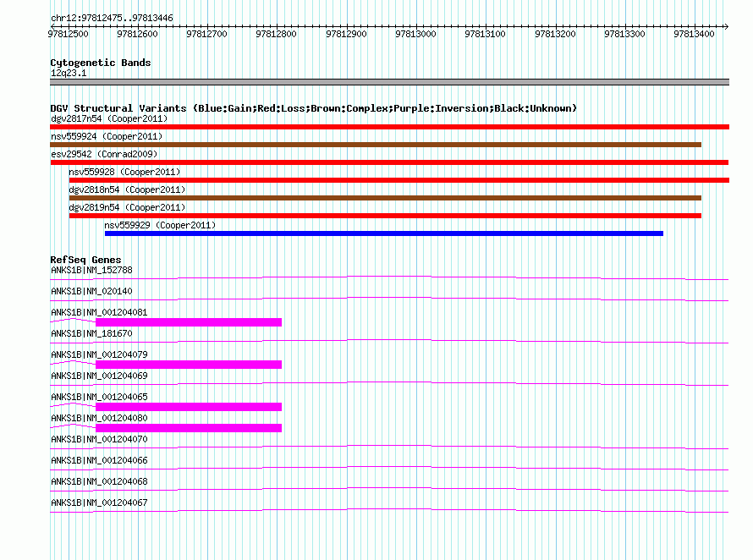Click the exon block of NM_001204081
Screen dimensions: 753x560
[x=189, y=322]
